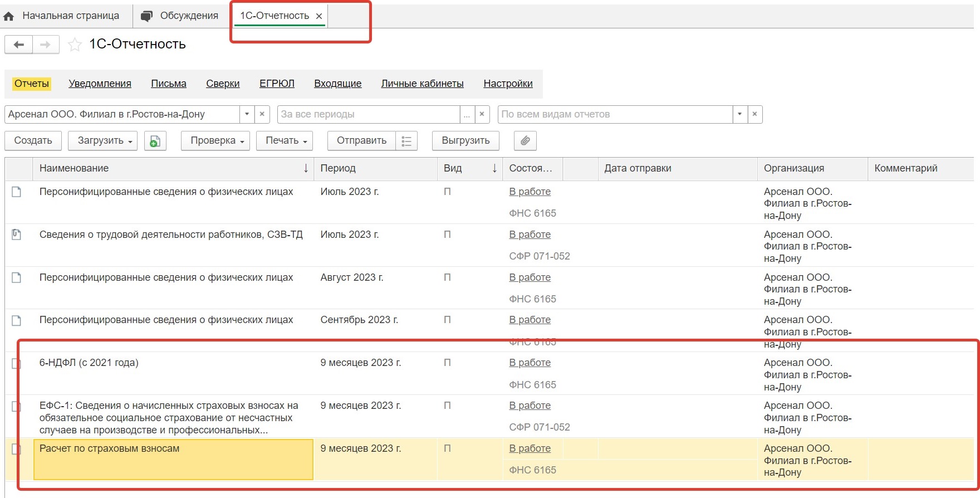Open the Сверки section
Screen dimensions: 980x498
click(x=223, y=84)
